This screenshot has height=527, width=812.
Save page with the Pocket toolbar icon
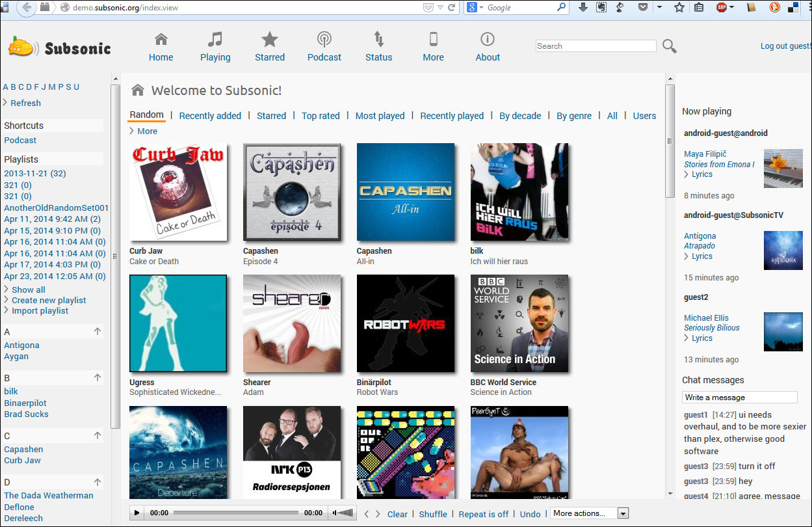pyautogui.click(x=642, y=8)
